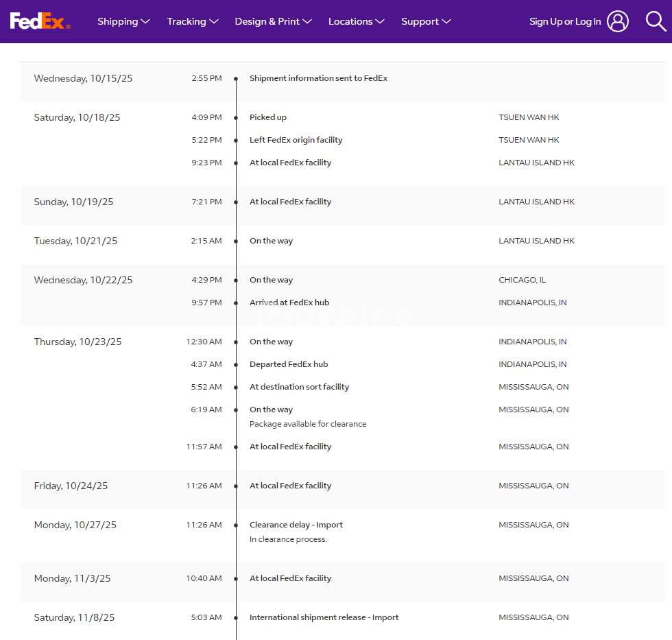Open the Locations menu
672x640 pixels.
click(x=356, y=21)
